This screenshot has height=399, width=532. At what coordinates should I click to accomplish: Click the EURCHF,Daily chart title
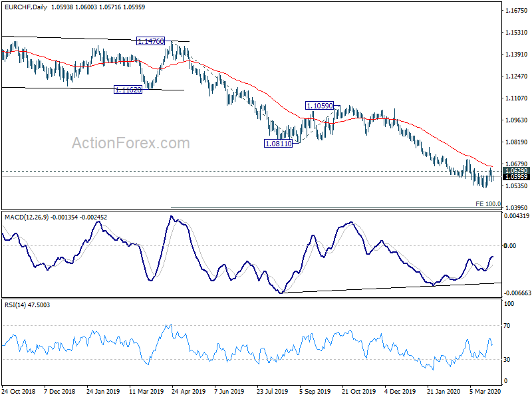[x=26, y=7]
